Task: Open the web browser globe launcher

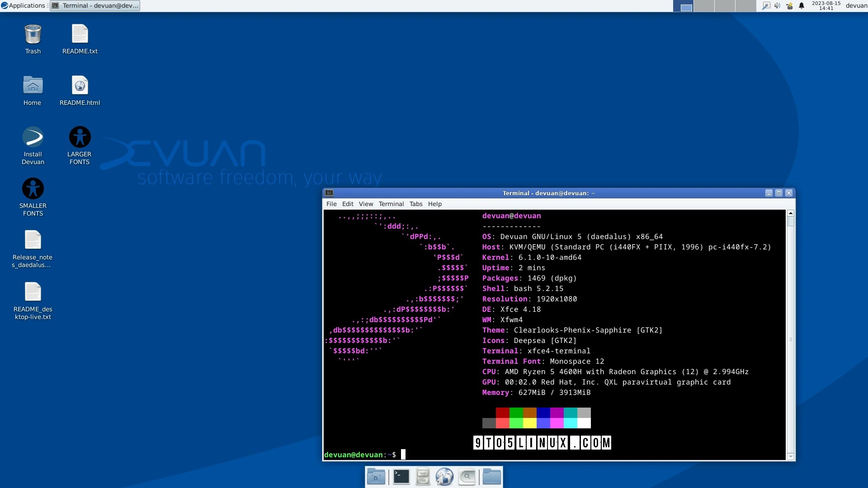Action: click(x=444, y=477)
